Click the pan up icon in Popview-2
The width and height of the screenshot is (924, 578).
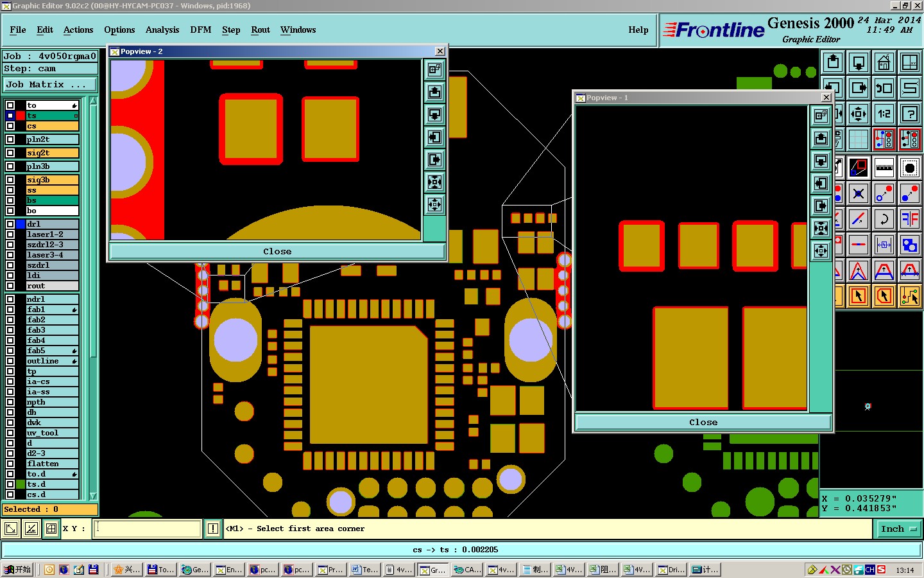pos(435,92)
